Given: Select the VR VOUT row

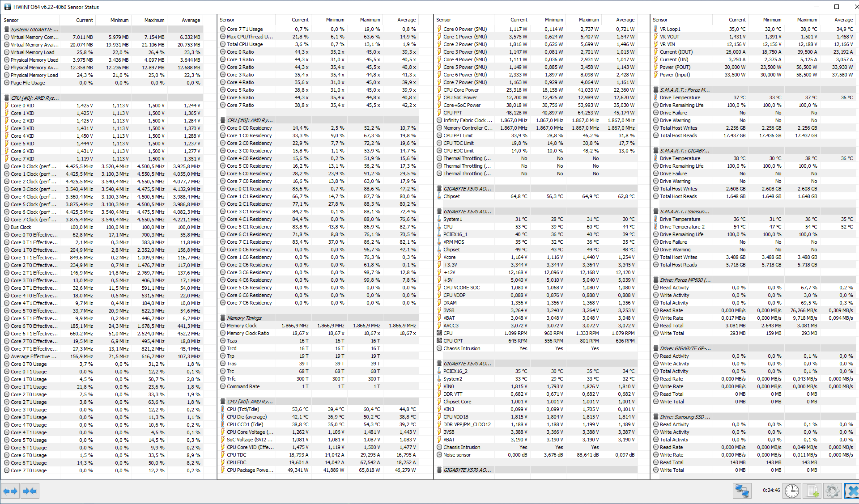Looking at the screenshot, I should pos(754,37).
